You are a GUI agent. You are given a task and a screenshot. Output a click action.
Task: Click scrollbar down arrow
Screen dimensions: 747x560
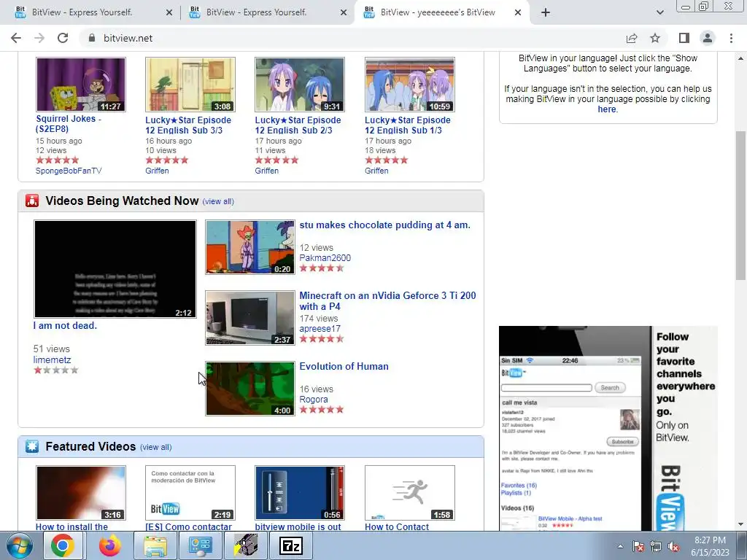coord(740,524)
